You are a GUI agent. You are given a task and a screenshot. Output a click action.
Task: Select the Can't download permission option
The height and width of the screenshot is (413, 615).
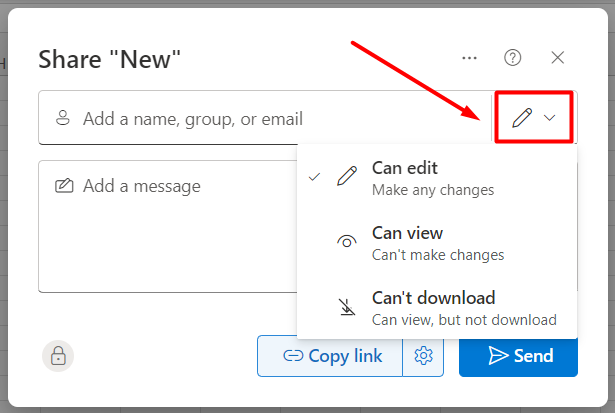point(437,308)
